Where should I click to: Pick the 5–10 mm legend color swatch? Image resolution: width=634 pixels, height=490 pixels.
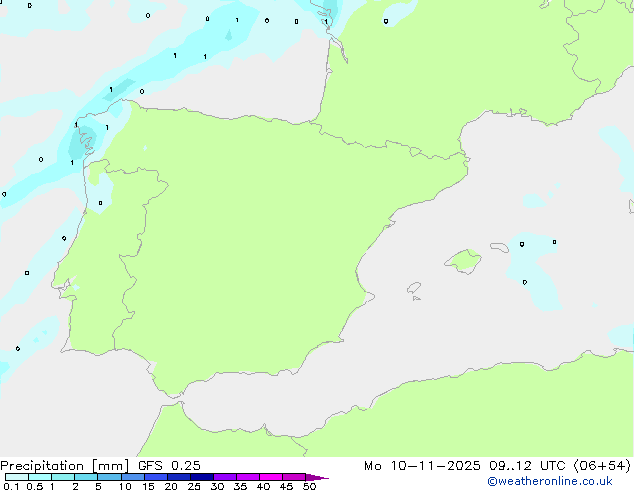pos(109,477)
